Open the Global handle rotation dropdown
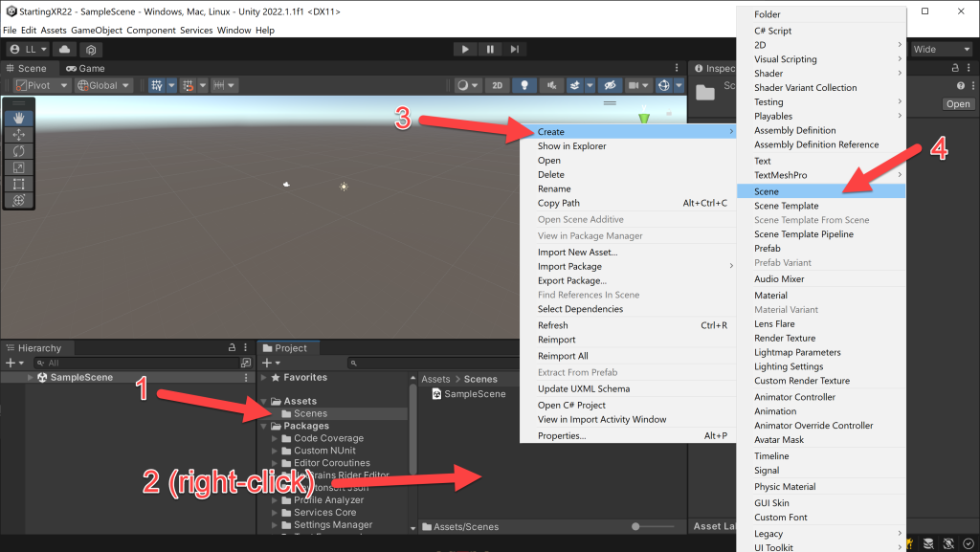The image size is (980, 552). pos(103,85)
